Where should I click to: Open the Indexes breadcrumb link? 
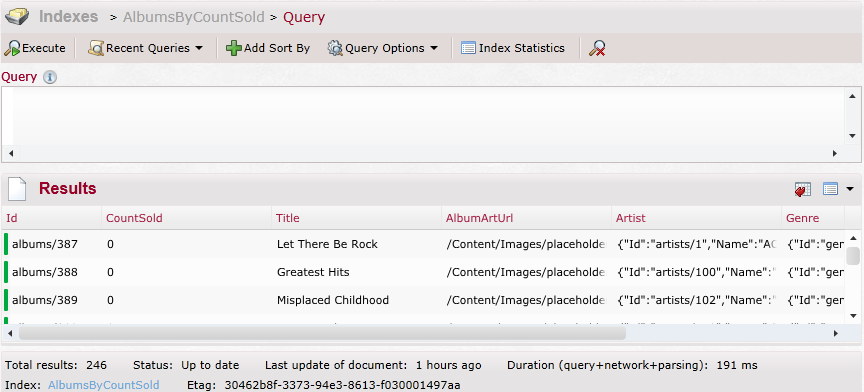coord(68,17)
